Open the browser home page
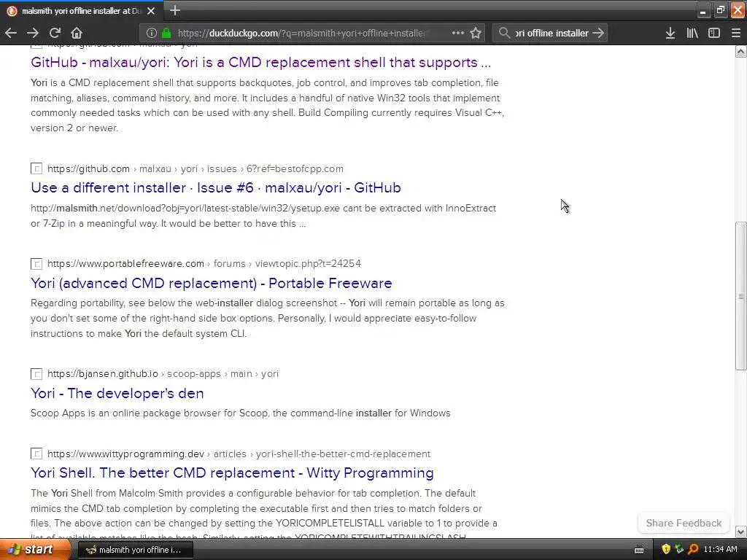The height and width of the screenshot is (560, 747). [x=77, y=33]
